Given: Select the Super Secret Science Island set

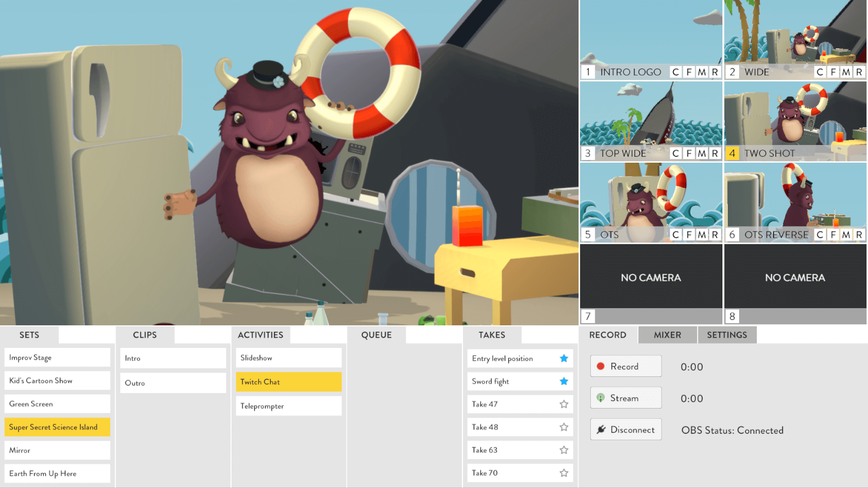Looking at the screenshot, I should 57,427.
